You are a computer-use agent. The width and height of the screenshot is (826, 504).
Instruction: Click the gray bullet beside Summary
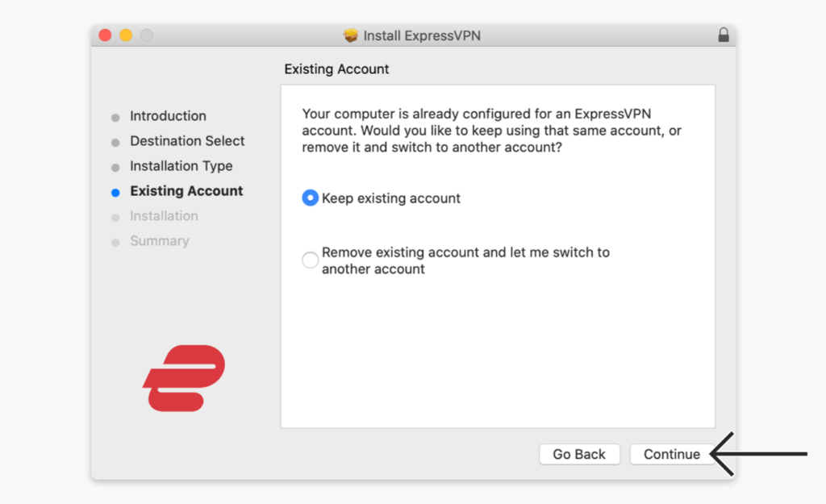click(115, 241)
